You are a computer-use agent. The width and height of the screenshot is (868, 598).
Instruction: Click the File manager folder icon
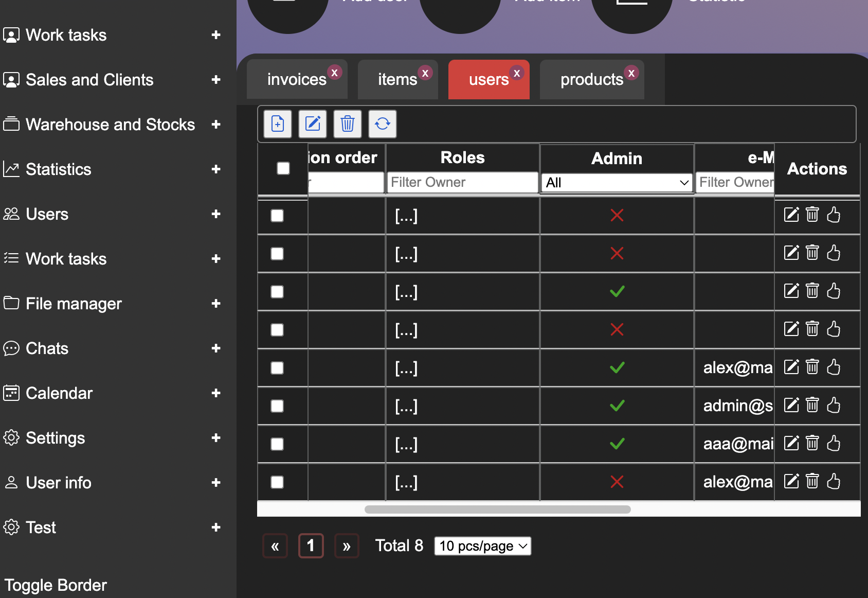[x=11, y=303]
